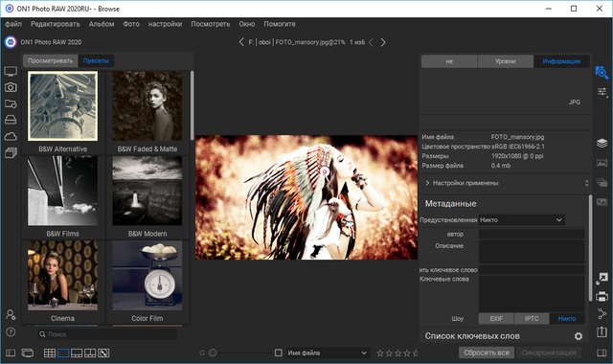
Task: Open the cataloged folders icon in left sidebar
Action: tap(11, 103)
